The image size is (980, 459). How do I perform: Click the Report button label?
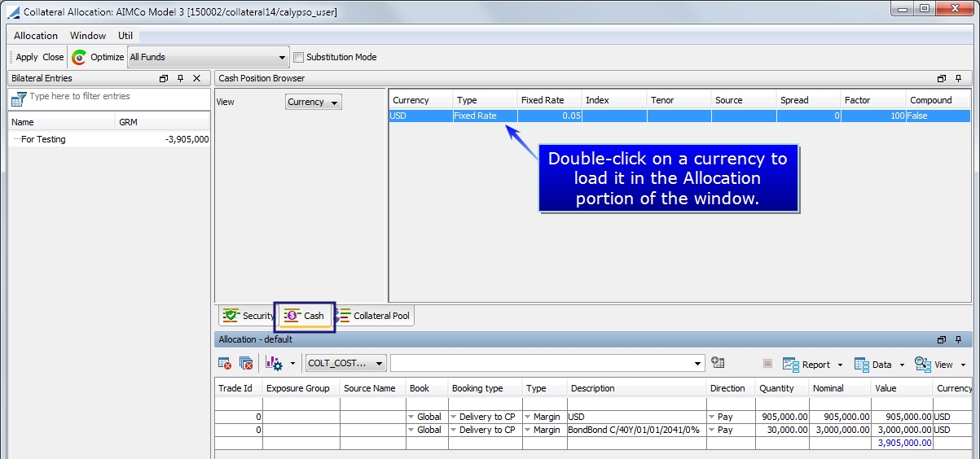[x=816, y=365]
